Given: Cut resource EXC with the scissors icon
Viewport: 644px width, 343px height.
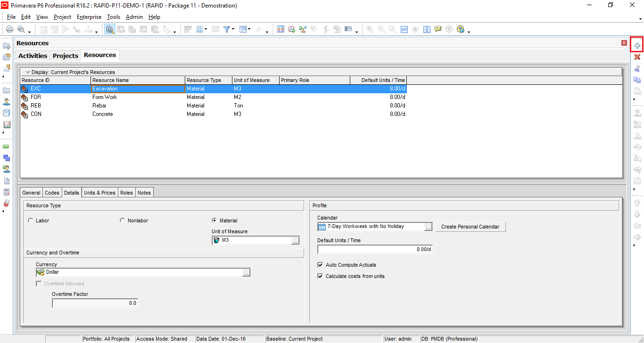Looking at the screenshot, I should (x=637, y=68).
